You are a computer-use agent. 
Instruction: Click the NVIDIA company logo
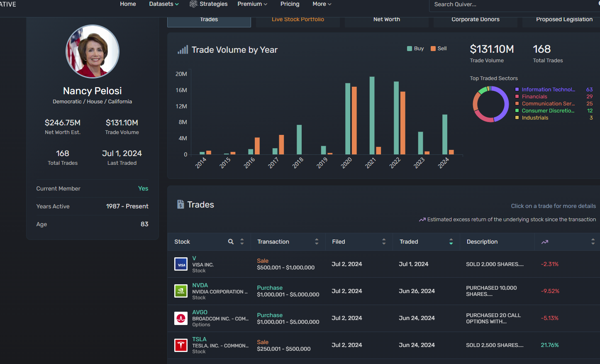[x=181, y=291]
